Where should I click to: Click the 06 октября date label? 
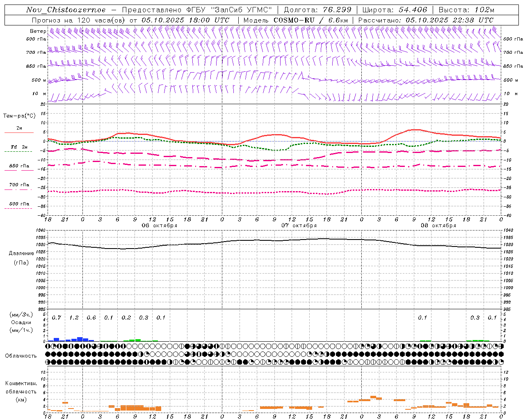tap(160, 226)
